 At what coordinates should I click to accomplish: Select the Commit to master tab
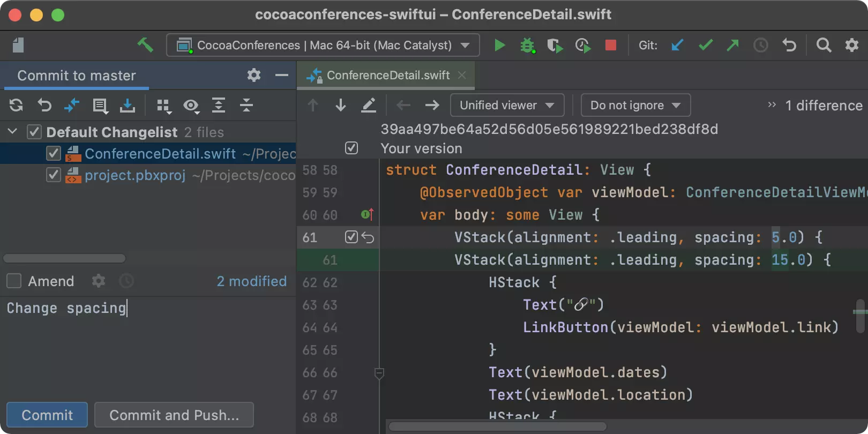77,76
